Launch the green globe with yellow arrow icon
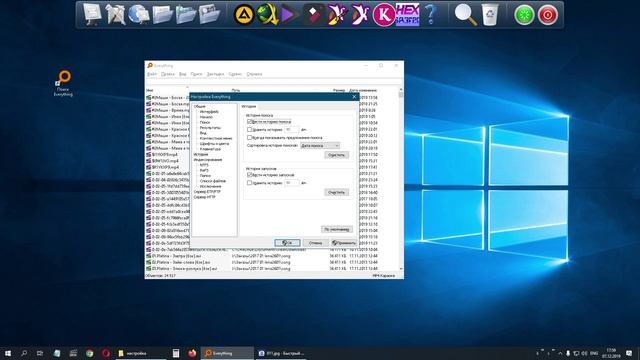 (x=267, y=15)
